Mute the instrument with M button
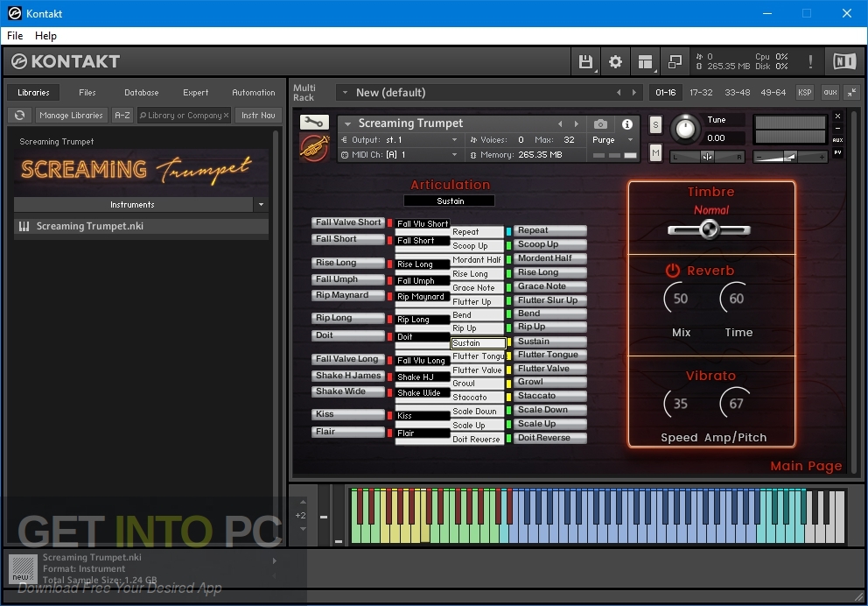868x606 pixels. pyautogui.click(x=655, y=153)
